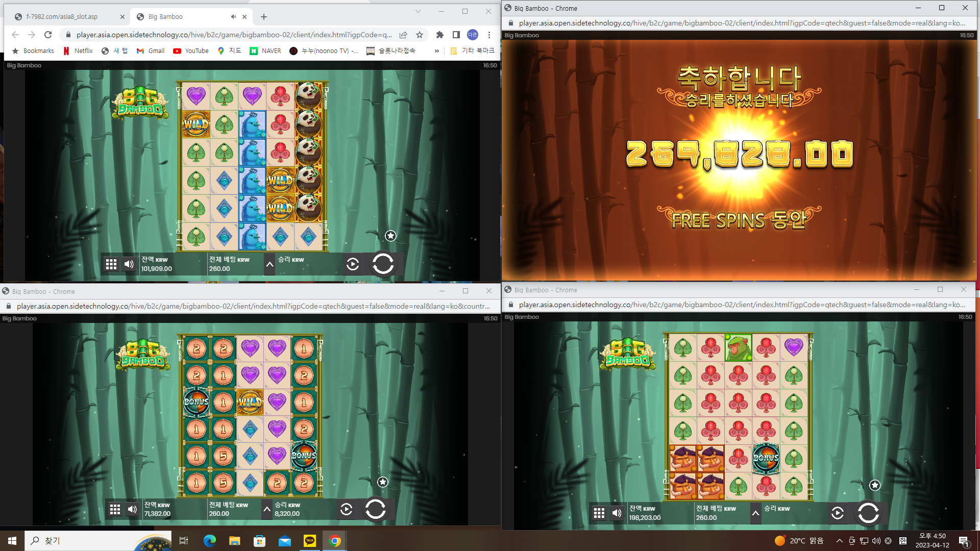Reload the page in top-left Chrome window
This screenshot has width=980, height=551.
(48, 35)
